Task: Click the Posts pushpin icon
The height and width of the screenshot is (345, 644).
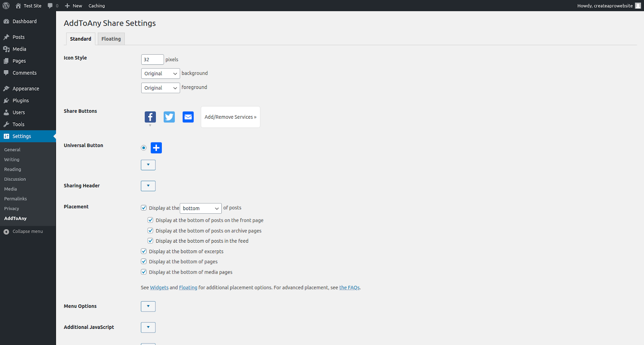Action: point(6,37)
